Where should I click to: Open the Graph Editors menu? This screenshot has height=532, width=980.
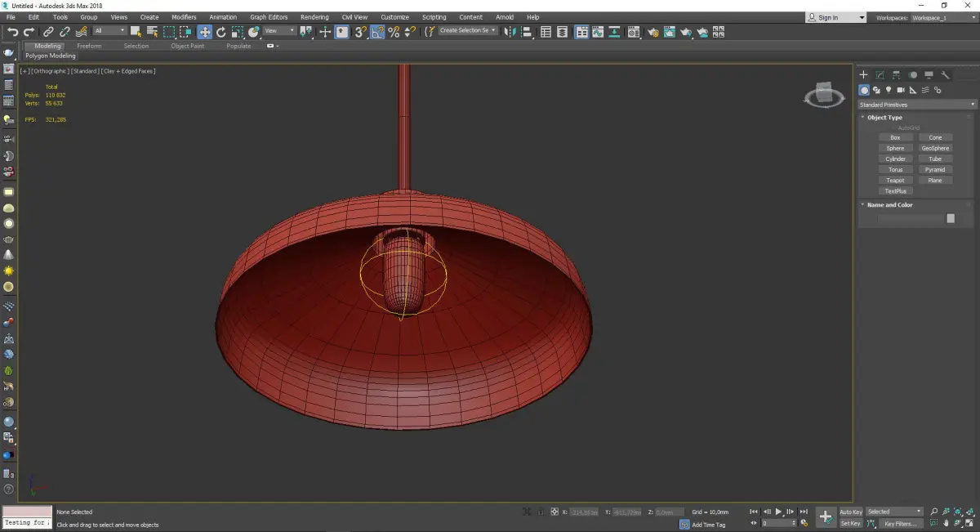(269, 17)
